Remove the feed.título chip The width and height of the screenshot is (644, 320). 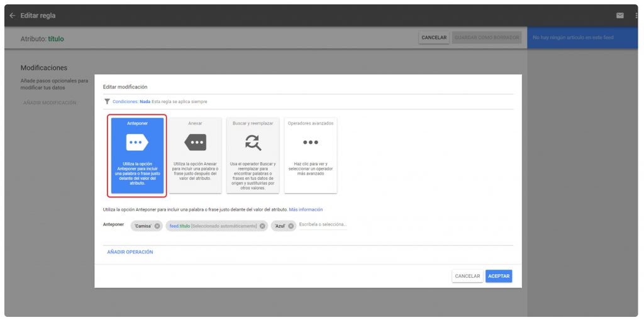click(262, 226)
